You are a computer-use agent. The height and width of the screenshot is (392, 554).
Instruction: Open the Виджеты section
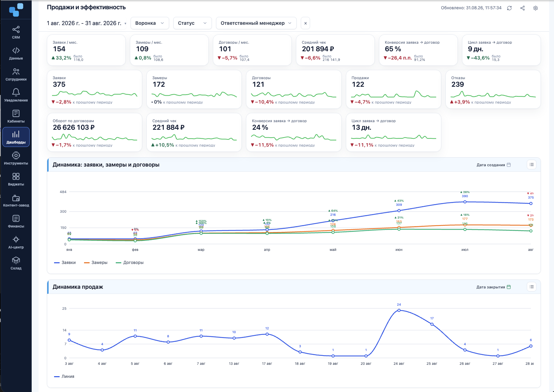16,179
